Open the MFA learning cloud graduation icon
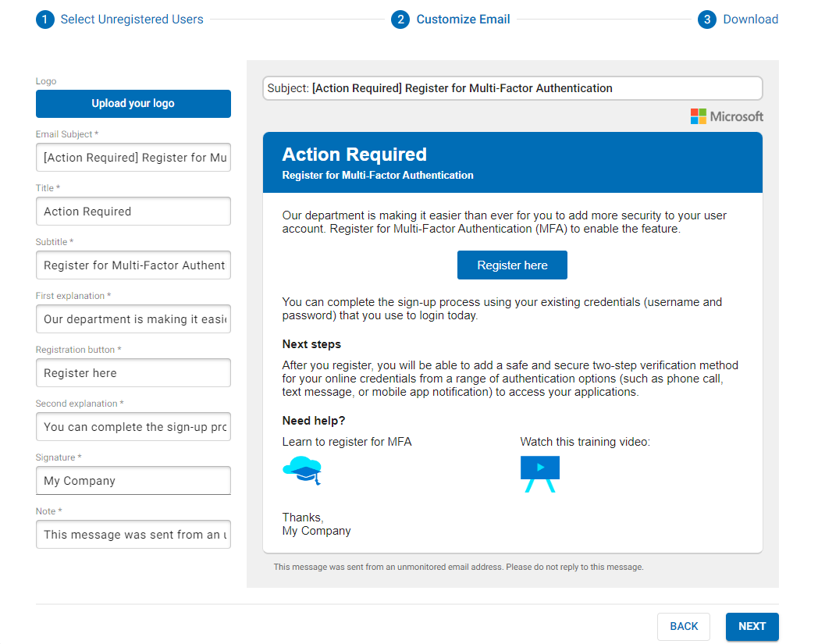818x644 pixels. tap(302, 471)
